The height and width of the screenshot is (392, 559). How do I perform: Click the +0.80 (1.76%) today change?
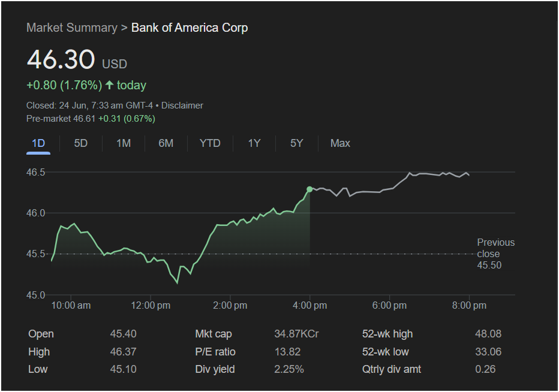86,85
